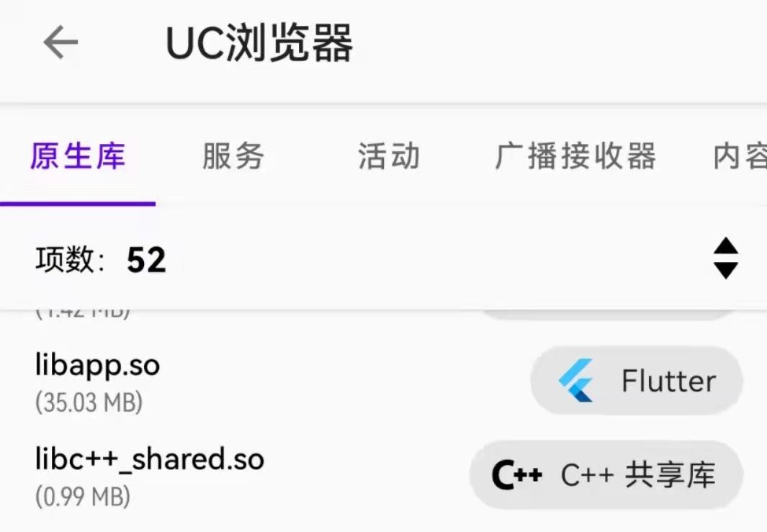
Task: Click the 35.03 MB size text
Action: coord(89,402)
